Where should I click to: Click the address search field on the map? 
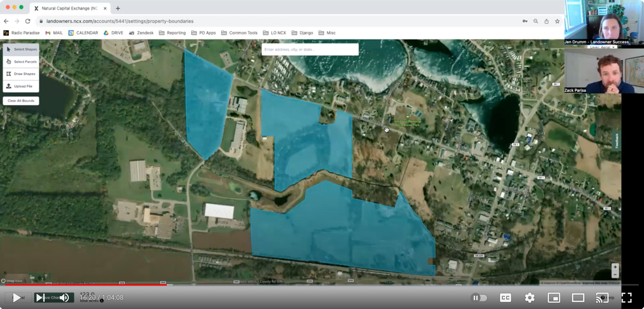coord(310,49)
